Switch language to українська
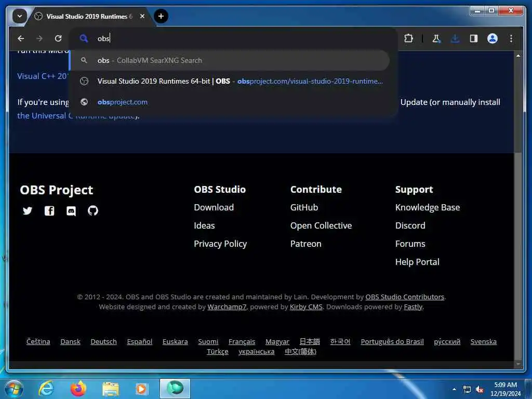Screen dimensions: 532x399 pos(256,352)
